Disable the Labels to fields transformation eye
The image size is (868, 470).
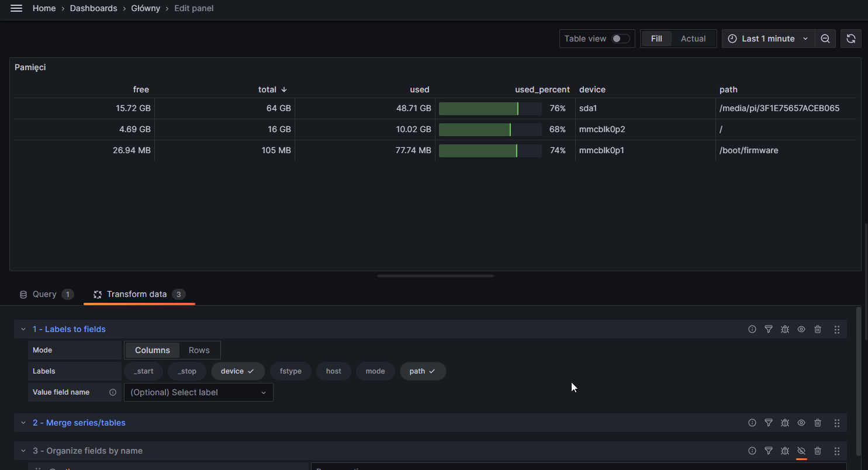(801, 329)
